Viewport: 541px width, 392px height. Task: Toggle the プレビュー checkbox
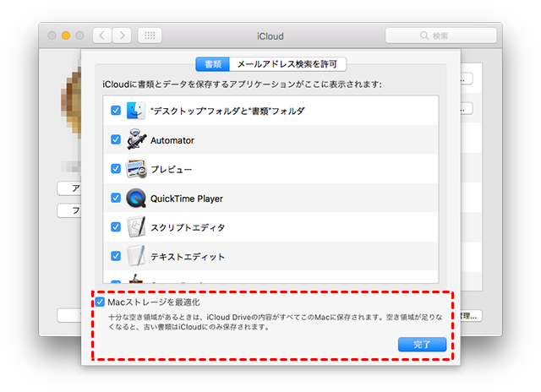pyautogui.click(x=116, y=169)
